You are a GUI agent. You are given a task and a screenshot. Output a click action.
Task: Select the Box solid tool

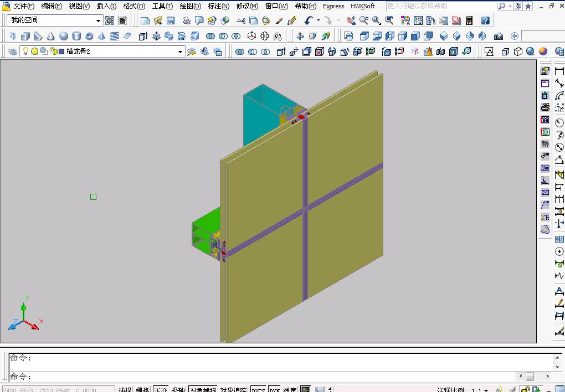[25, 36]
